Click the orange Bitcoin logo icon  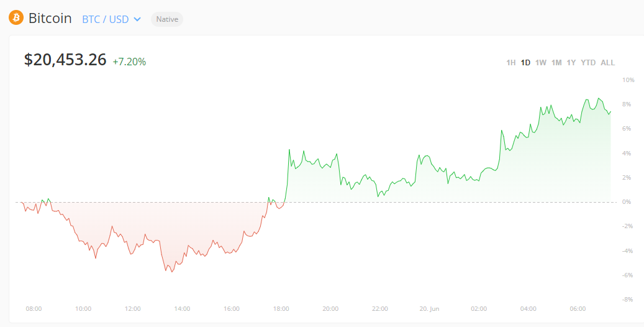16,18
